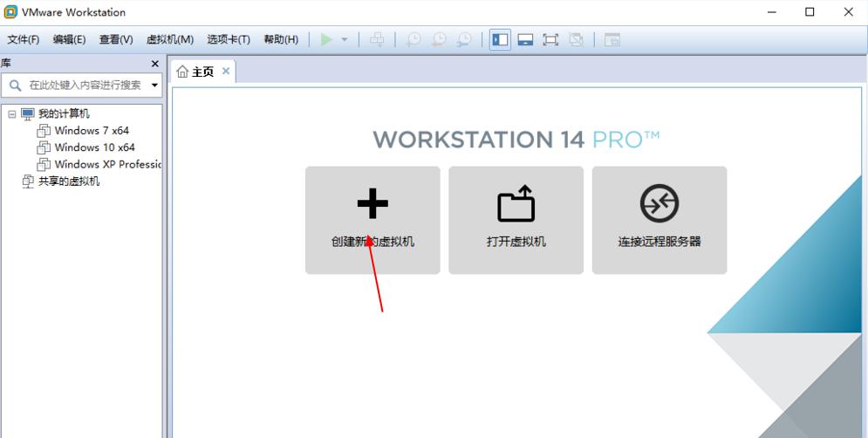The height and width of the screenshot is (438, 868).
Task: Click the green Power On play button
Action: [x=326, y=39]
